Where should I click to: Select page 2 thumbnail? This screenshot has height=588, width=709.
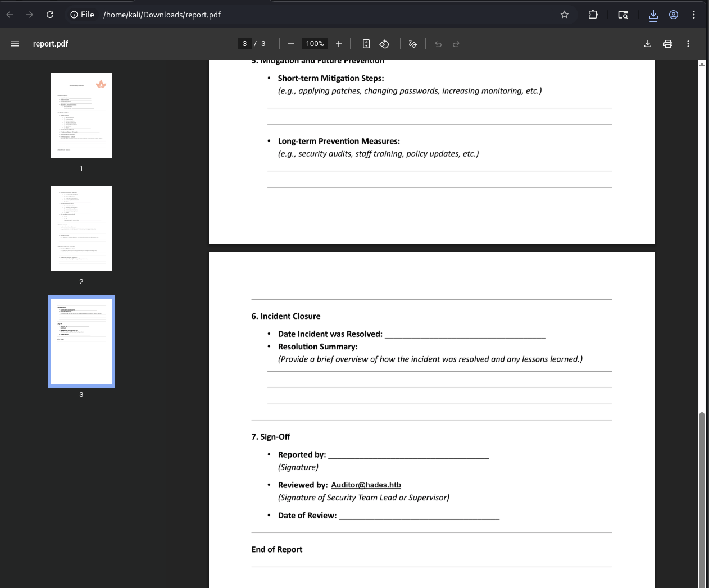(81, 228)
